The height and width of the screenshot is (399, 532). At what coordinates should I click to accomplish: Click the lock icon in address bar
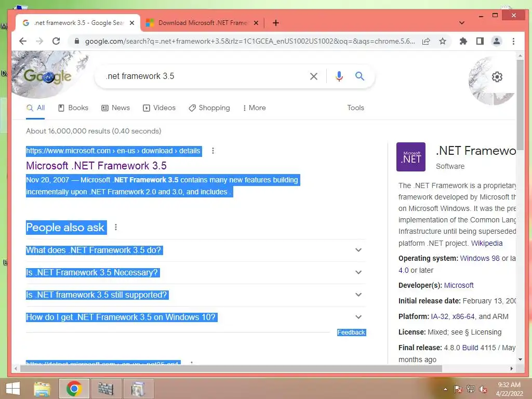77,41
